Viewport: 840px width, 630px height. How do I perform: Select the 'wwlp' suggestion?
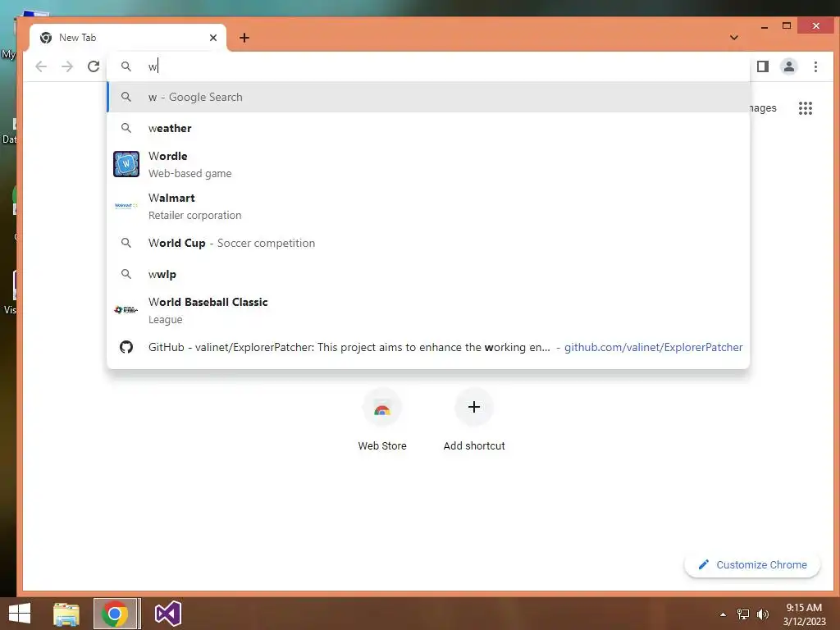point(428,274)
